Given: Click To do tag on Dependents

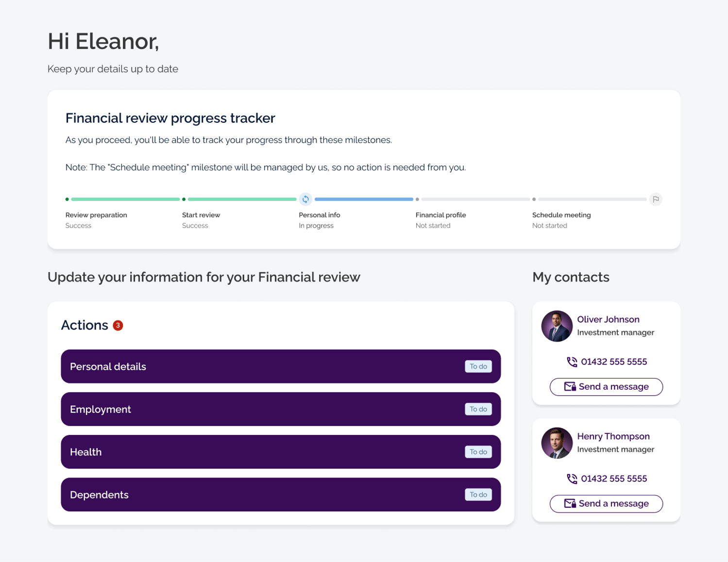Looking at the screenshot, I should click(x=478, y=495).
